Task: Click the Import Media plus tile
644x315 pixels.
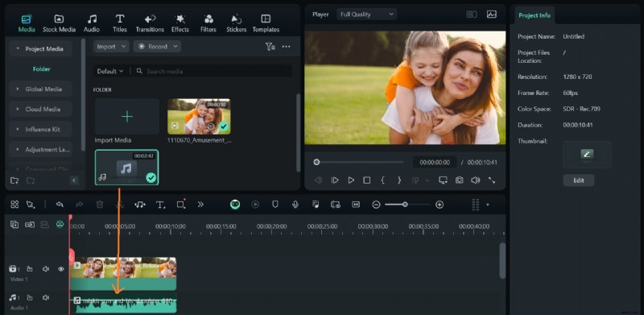Action: pos(127,117)
